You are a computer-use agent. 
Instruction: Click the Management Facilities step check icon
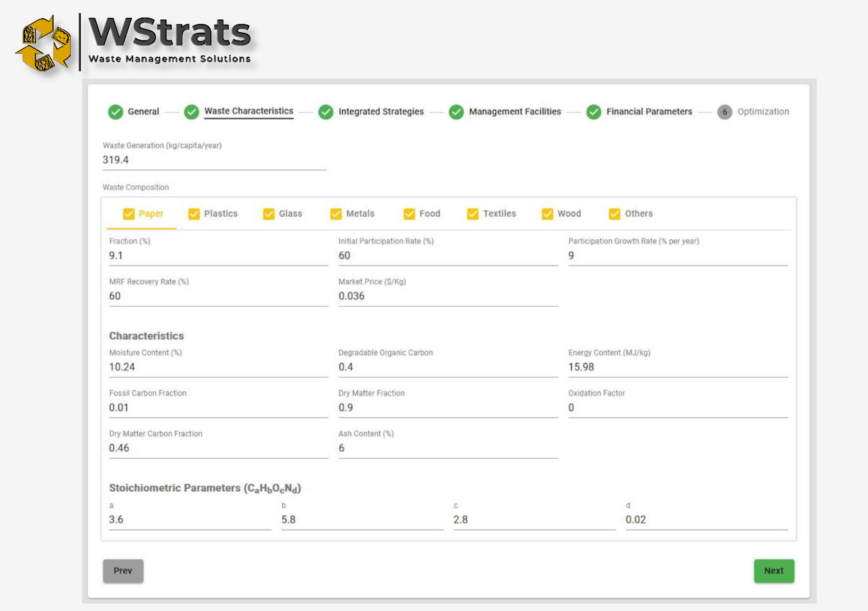[456, 112]
